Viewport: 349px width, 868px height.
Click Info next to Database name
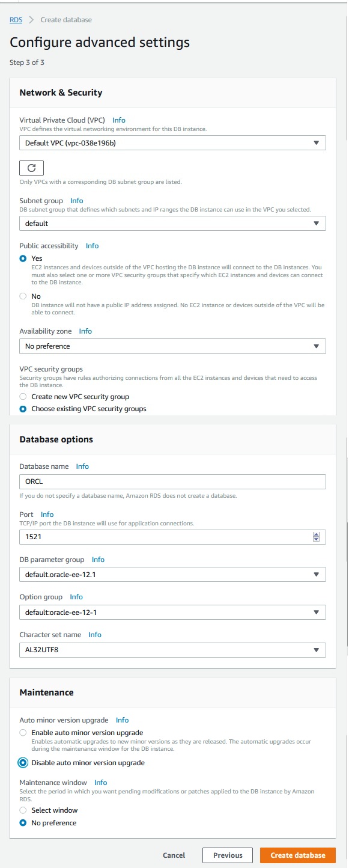pos(82,466)
